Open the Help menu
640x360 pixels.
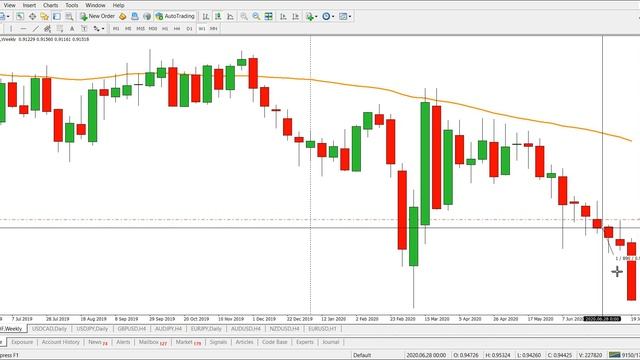[118, 5]
